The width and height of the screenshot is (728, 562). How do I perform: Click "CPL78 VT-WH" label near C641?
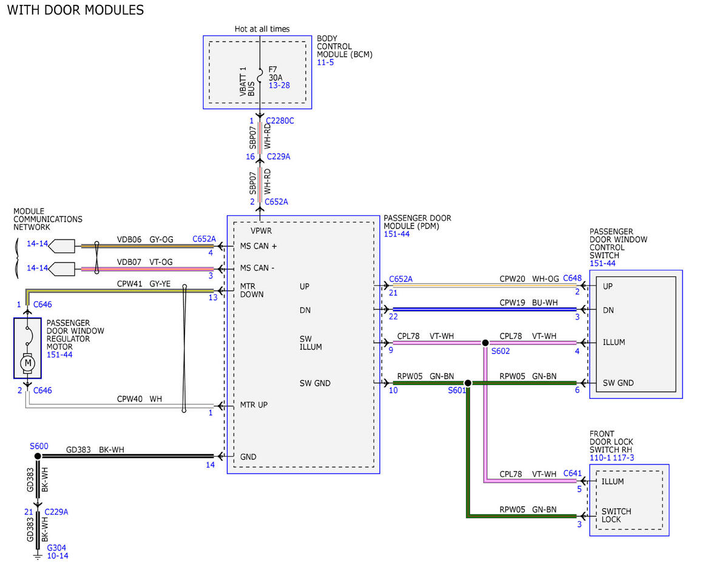(528, 474)
